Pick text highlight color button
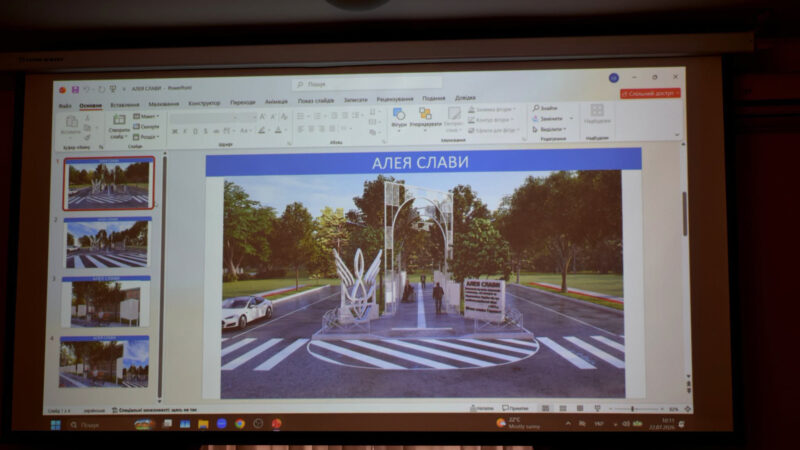The width and height of the screenshot is (800, 450). click(x=262, y=131)
